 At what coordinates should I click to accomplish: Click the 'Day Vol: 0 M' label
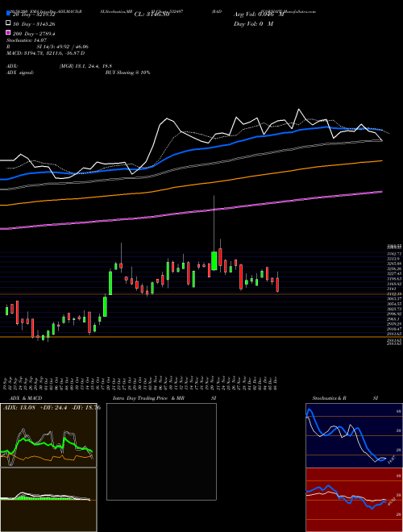pyautogui.click(x=253, y=23)
